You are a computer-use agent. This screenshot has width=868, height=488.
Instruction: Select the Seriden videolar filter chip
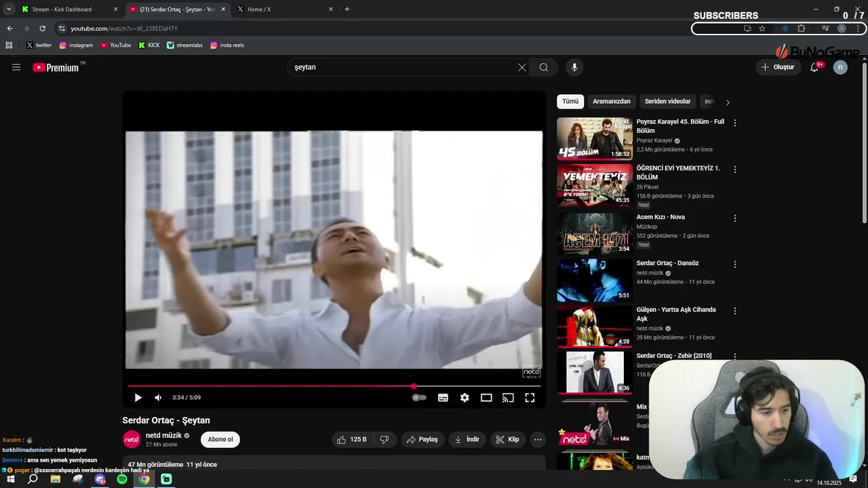point(668,102)
